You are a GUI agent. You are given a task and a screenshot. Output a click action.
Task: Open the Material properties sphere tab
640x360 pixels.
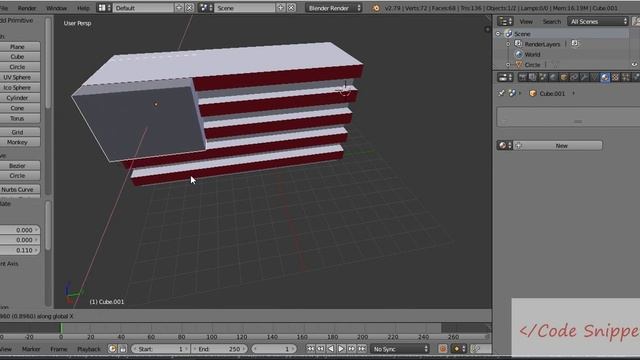point(605,78)
